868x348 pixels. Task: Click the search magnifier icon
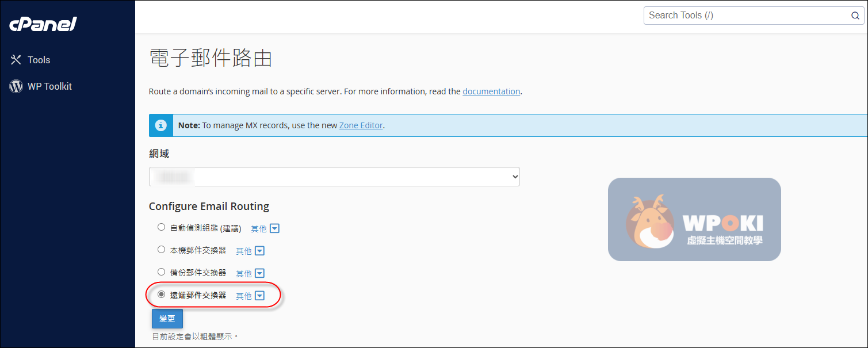tap(855, 16)
